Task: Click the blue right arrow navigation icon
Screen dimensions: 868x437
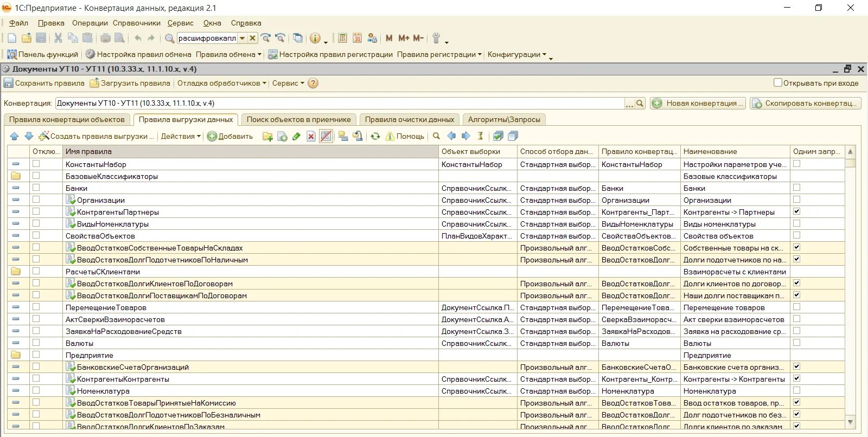Action: tap(465, 136)
